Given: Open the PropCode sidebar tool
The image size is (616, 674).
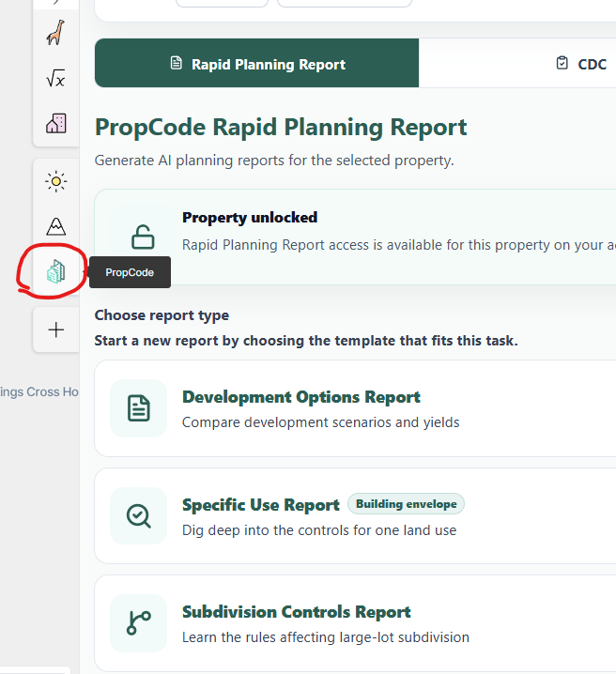Looking at the screenshot, I should (56, 271).
